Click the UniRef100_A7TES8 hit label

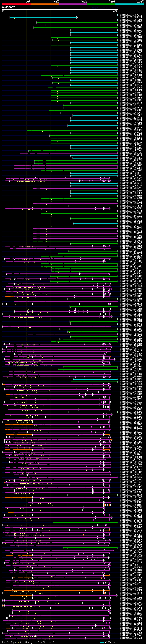pyautogui.click(x=131, y=206)
